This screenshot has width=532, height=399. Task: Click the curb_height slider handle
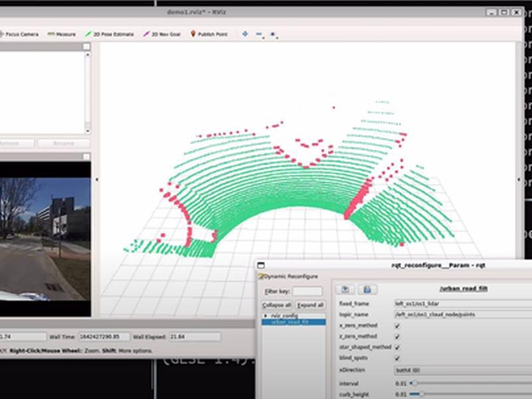pyautogui.click(x=421, y=394)
